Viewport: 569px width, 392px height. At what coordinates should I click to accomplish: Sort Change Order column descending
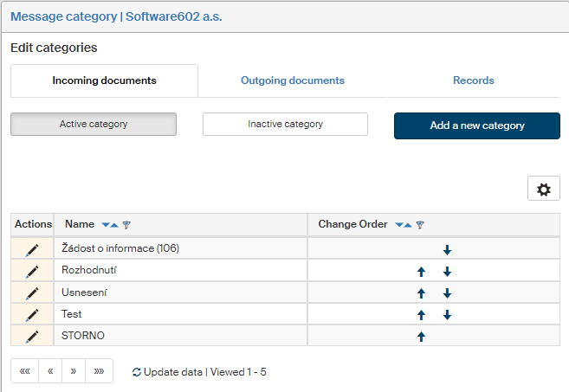[399, 225]
